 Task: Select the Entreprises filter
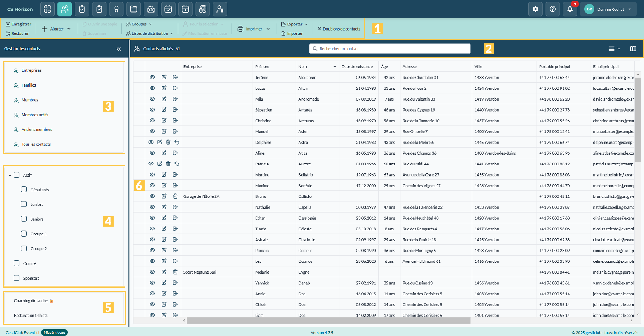31,70
